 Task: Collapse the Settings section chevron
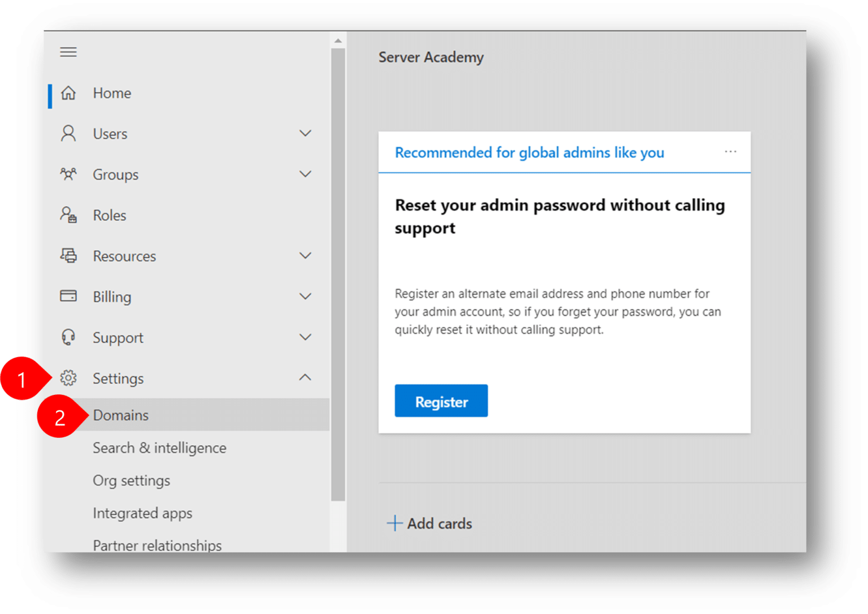click(305, 378)
